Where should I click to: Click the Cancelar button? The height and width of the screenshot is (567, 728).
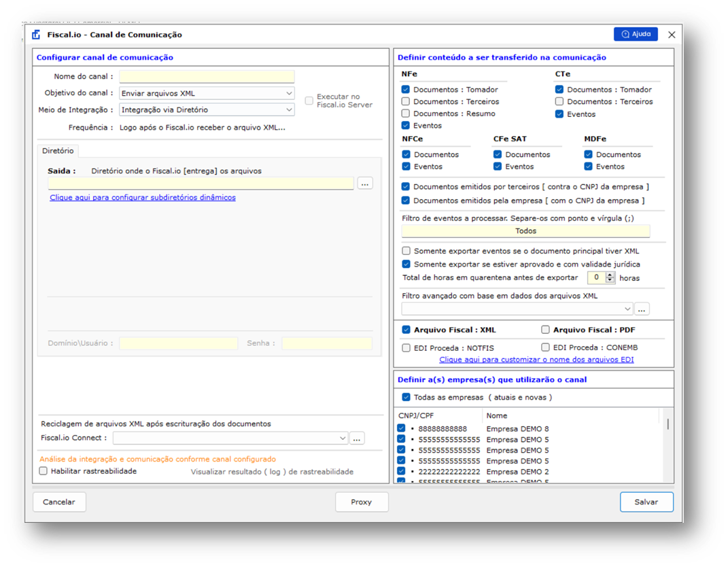click(59, 502)
